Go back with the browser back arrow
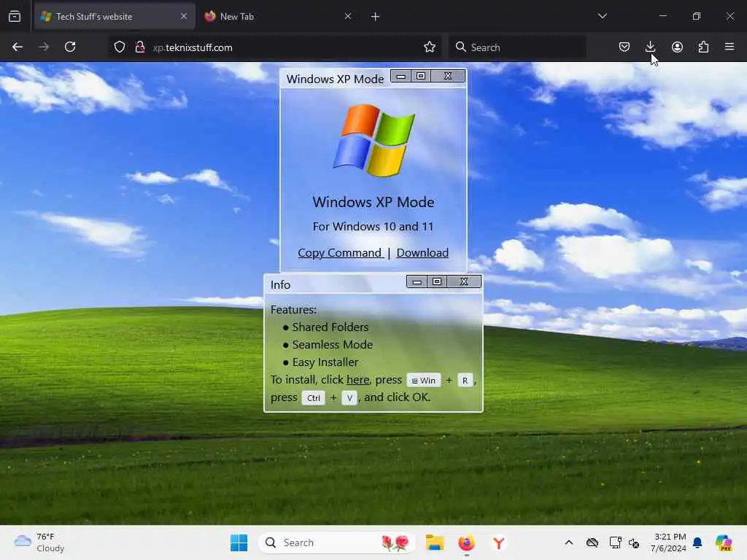The image size is (747, 560). tap(18, 47)
